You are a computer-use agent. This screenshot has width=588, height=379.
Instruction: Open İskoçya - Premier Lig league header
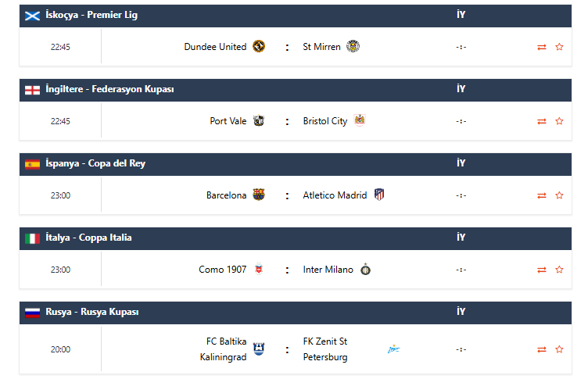coord(91,15)
